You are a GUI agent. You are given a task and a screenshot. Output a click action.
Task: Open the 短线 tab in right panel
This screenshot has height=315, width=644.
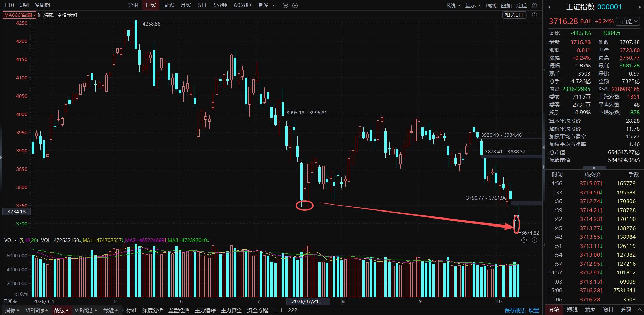572,309
